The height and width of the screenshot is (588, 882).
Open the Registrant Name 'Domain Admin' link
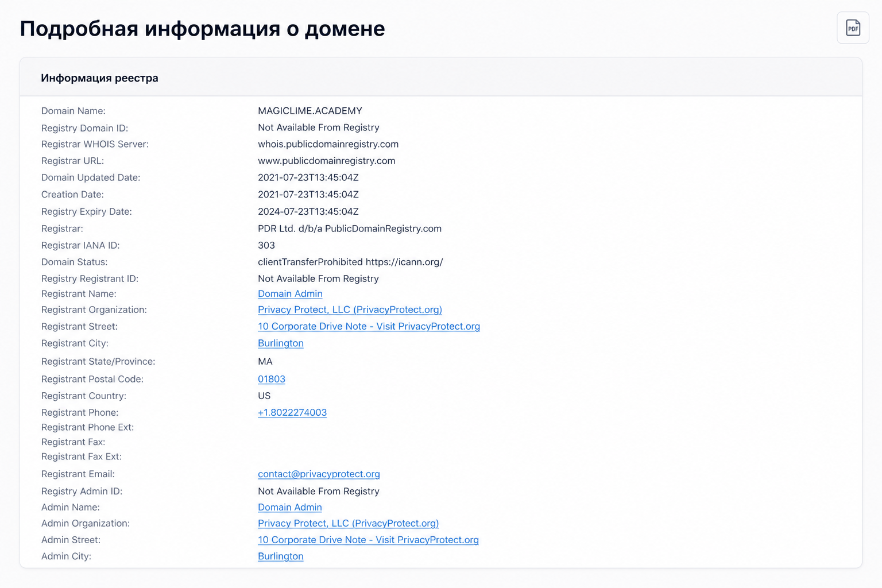click(x=290, y=293)
